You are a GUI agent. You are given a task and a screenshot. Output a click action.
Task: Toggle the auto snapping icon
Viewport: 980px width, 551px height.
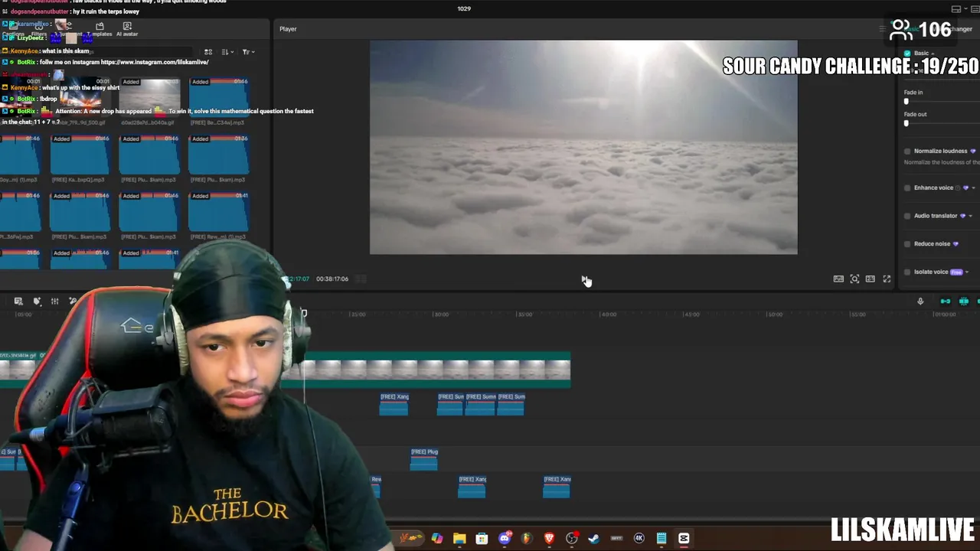[x=964, y=302]
